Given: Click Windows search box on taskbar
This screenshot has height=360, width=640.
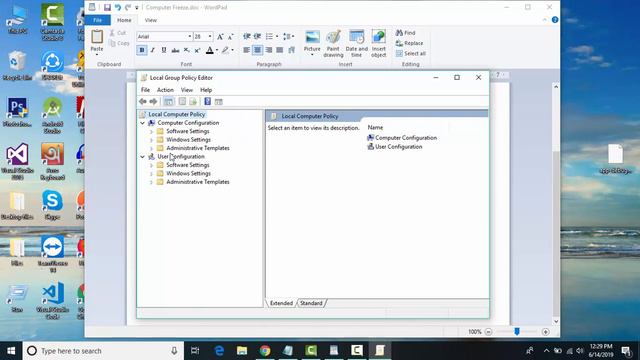Looking at the screenshot, I should point(103,351).
